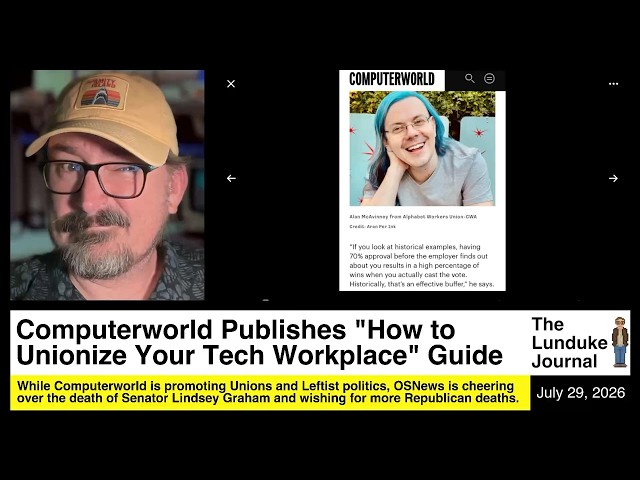Click 'The Lunduke Journal' title text
This screenshot has height=480, width=640.
(569, 343)
